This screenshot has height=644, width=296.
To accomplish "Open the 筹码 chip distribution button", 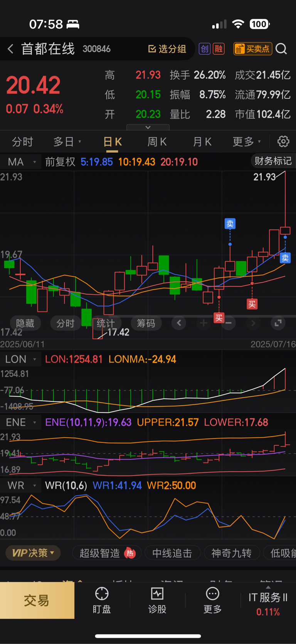I will (x=146, y=323).
